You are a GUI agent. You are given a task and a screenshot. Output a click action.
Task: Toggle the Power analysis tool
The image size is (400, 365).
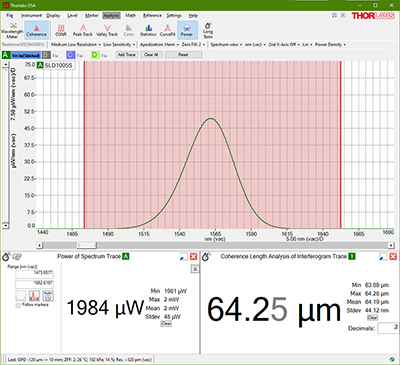(187, 30)
